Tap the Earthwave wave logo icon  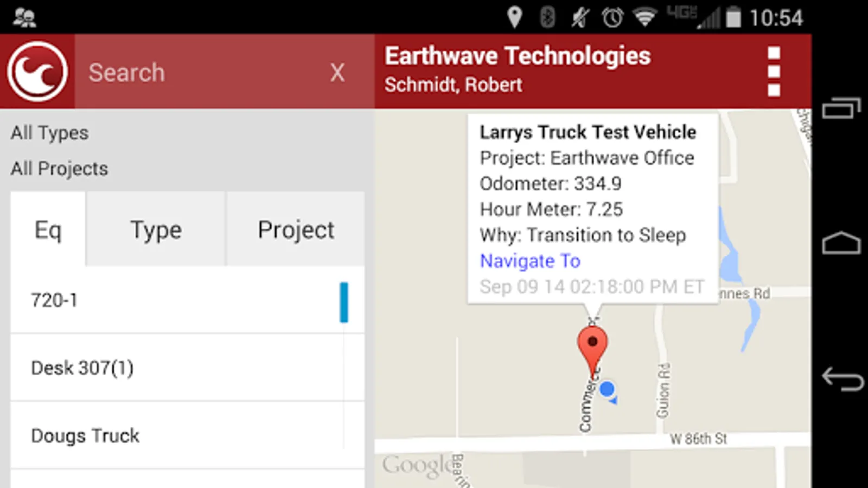(x=37, y=72)
